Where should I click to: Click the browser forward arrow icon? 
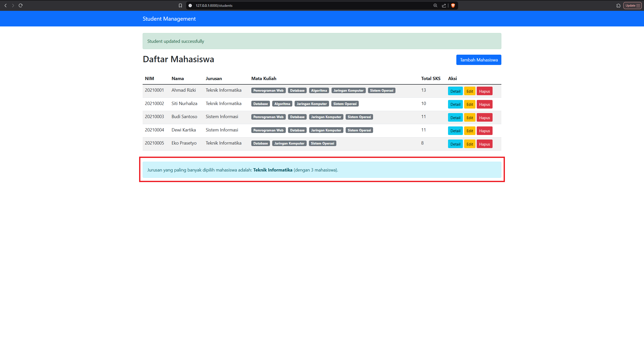coord(13,6)
